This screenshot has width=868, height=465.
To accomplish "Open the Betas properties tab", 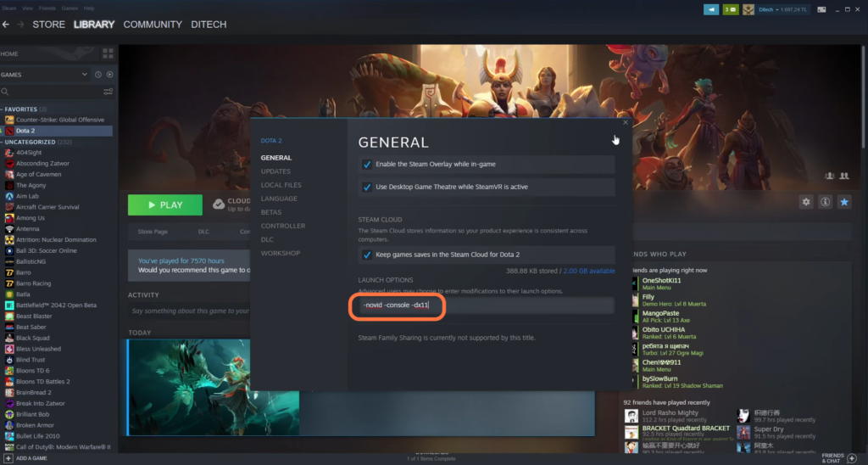I will click(x=271, y=212).
